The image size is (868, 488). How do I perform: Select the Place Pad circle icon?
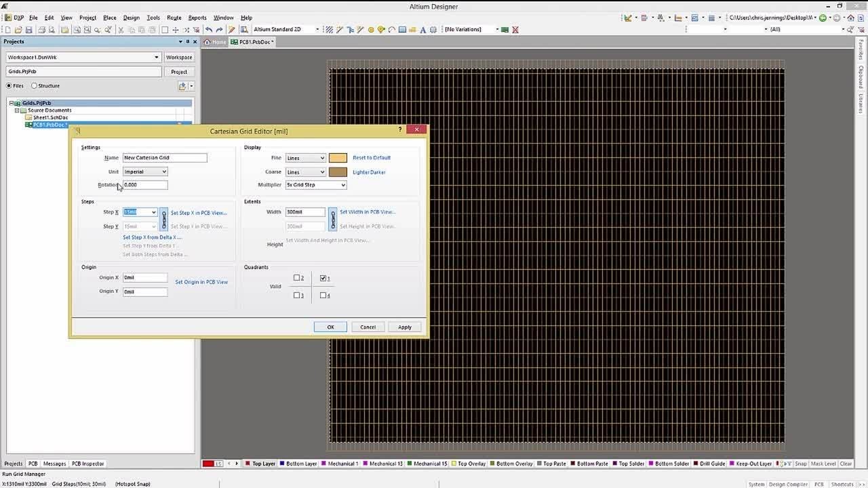371,30
